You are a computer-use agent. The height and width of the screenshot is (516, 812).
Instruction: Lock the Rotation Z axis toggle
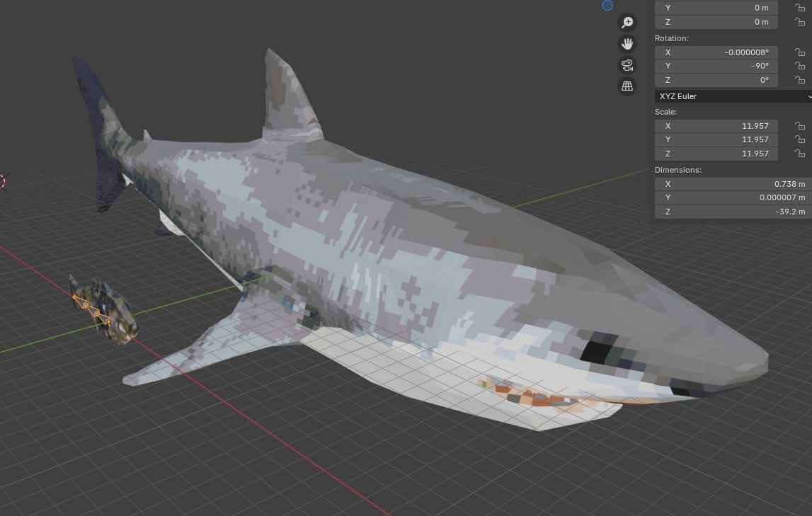(801, 79)
